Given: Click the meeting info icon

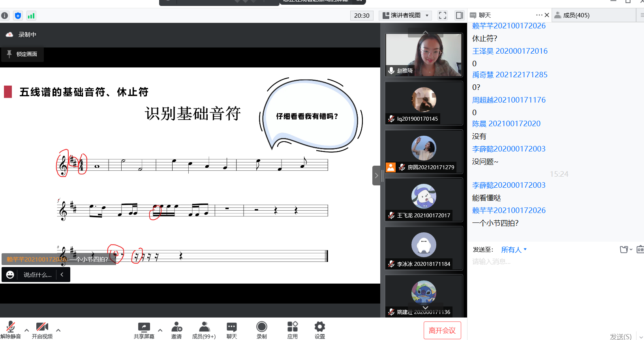Looking at the screenshot, I should [5, 16].
